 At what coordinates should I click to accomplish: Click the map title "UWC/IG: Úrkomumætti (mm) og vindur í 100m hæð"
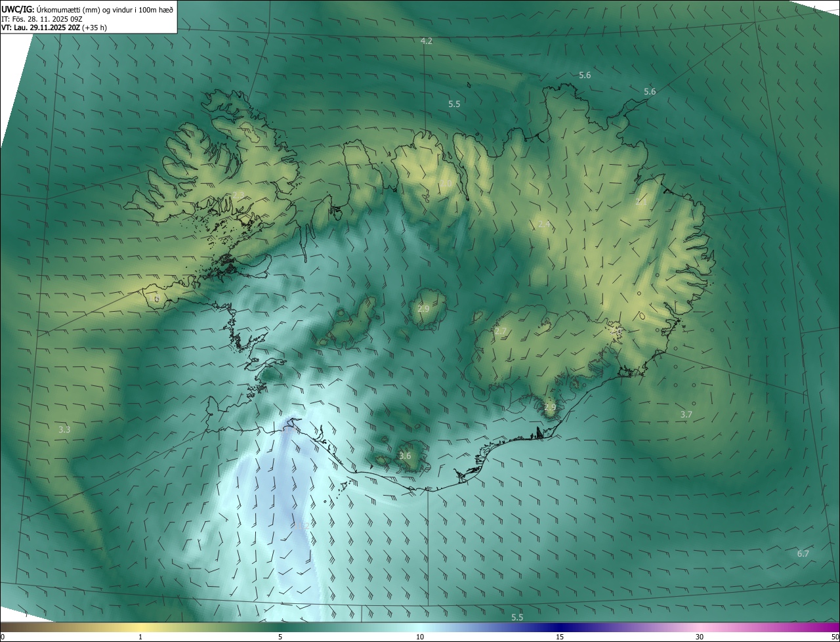(87, 9)
